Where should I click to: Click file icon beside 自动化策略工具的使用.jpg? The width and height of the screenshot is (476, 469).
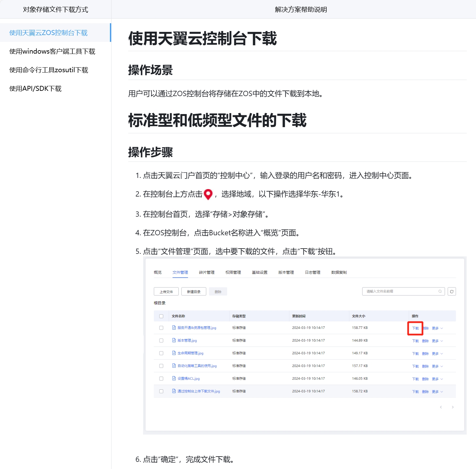(x=174, y=366)
